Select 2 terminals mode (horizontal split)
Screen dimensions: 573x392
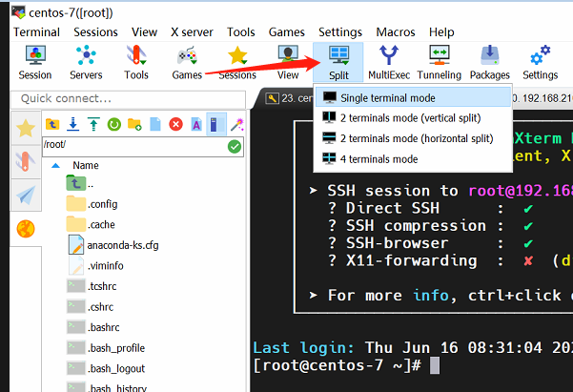413,138
